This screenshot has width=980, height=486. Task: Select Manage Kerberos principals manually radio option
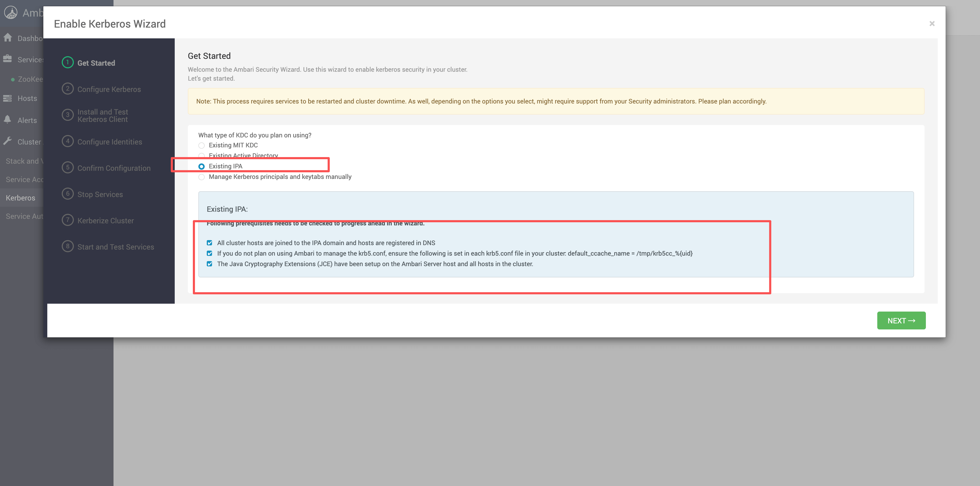pyautogui.click(x=202, y=177)
